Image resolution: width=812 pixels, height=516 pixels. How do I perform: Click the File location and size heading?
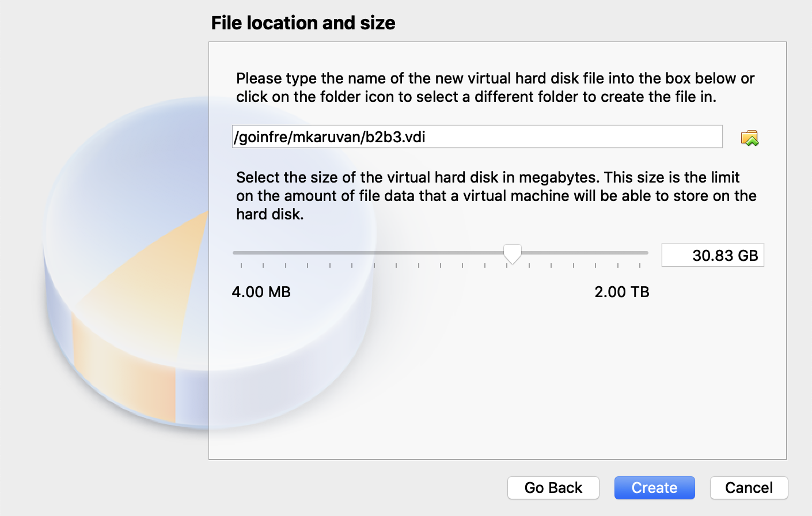pos(303,23)
